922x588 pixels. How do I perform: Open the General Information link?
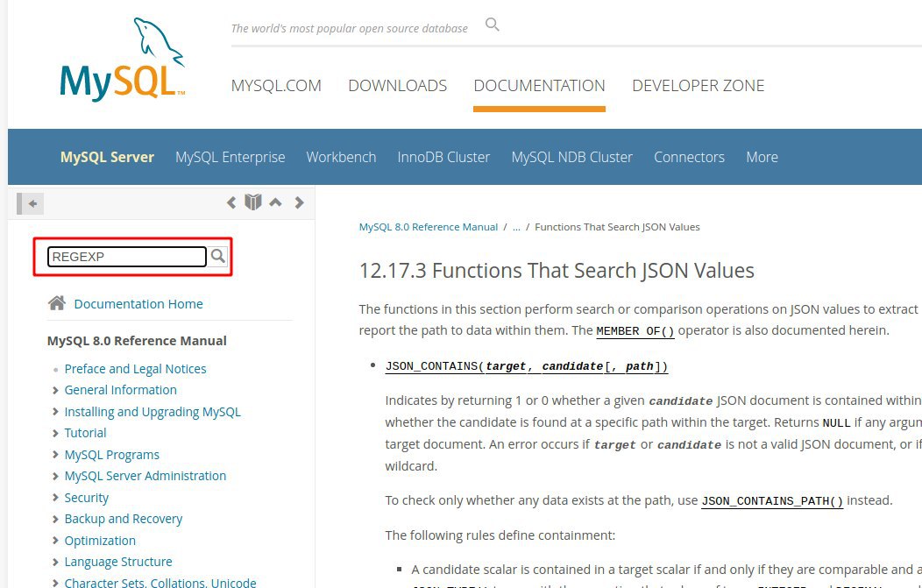click(121, 390)
